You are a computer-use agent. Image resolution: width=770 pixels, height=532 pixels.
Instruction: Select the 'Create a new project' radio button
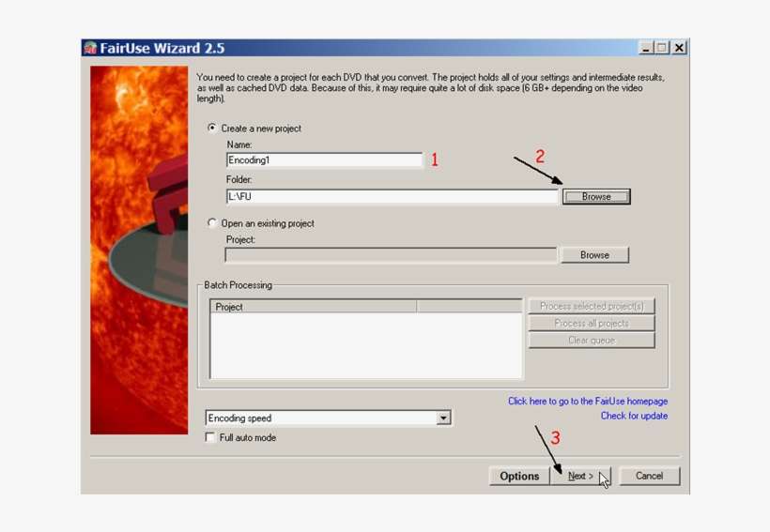[x=212, y=128]
